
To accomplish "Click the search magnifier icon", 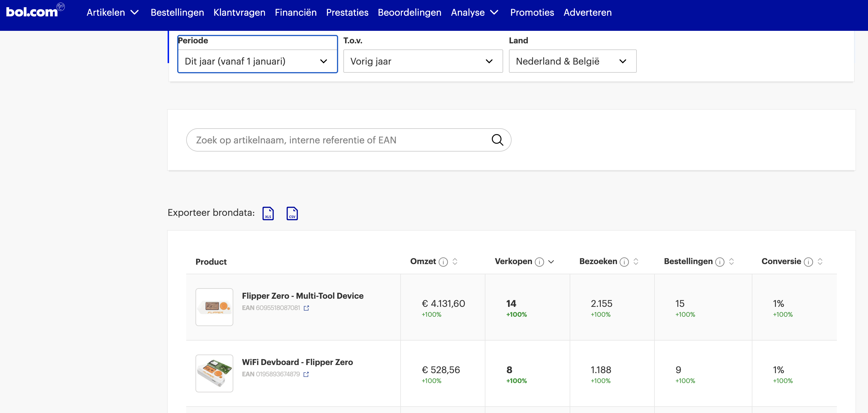I will pyautogui.click(x=497, y=140).
